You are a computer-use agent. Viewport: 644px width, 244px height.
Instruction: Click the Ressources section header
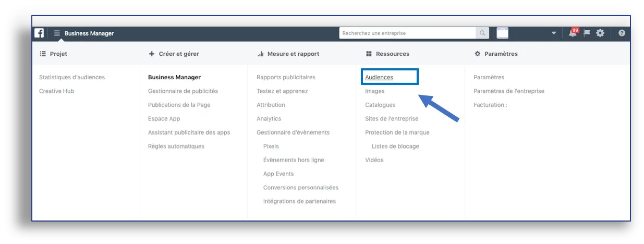point(387,54)
